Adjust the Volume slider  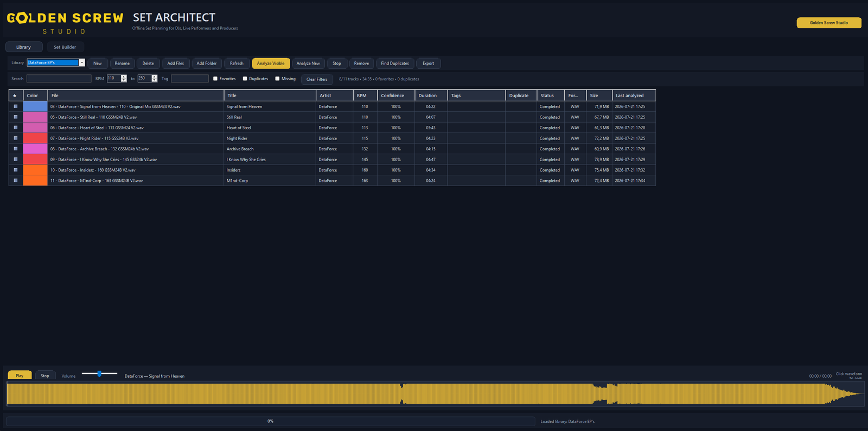tap(99, 373)
